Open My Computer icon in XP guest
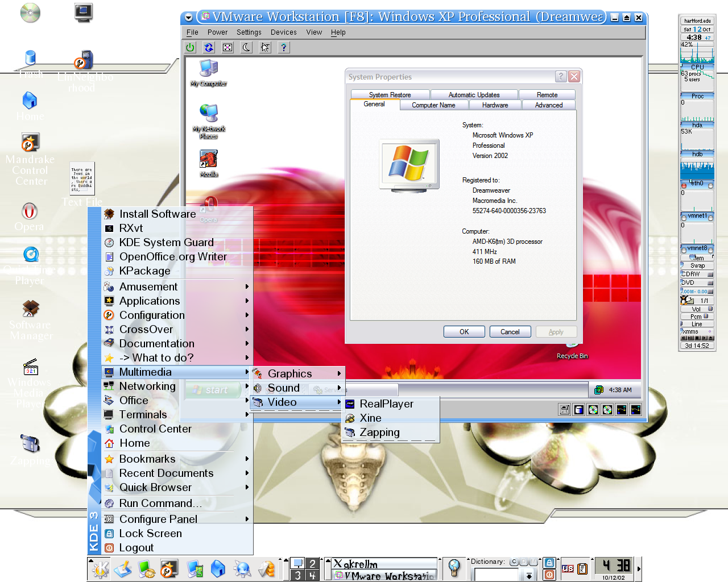728x582 pixels. 209,73
